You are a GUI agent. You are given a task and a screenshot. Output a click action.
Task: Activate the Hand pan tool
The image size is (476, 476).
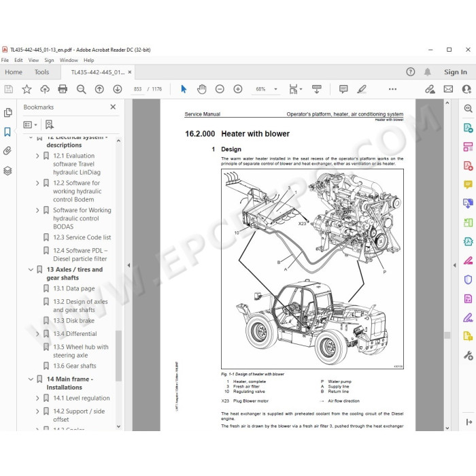[201, 89]
